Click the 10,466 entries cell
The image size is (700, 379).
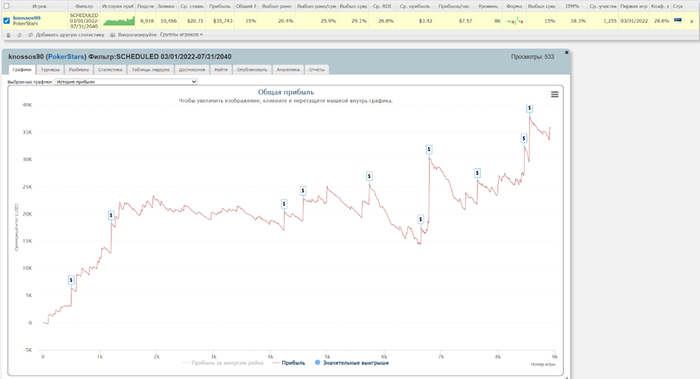coord(168,21)
